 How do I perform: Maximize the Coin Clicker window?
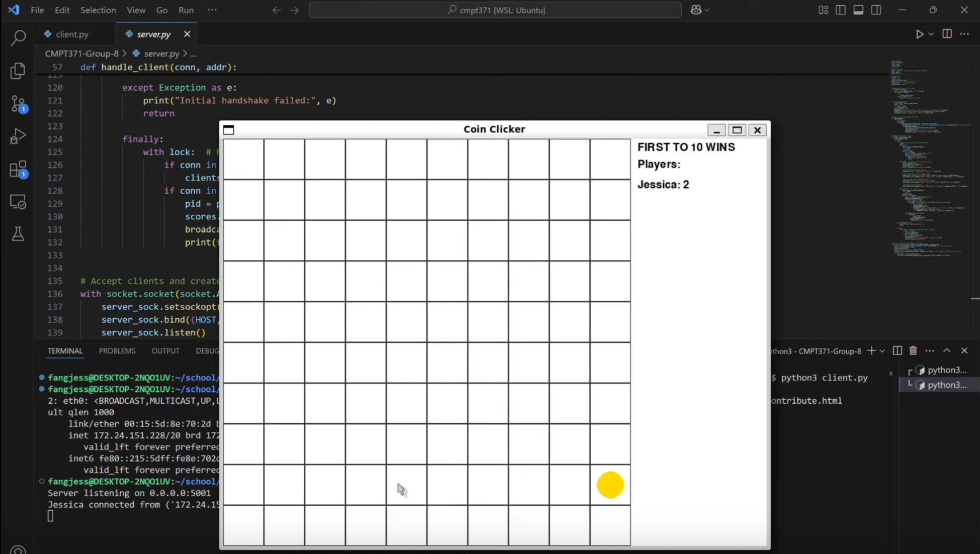click(737, 130)
